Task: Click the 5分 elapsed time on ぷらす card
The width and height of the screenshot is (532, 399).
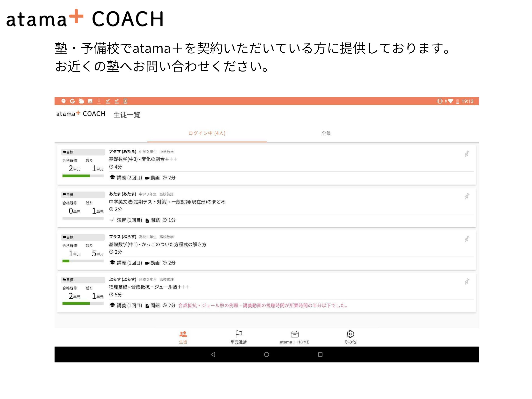Action: (116, 294)
